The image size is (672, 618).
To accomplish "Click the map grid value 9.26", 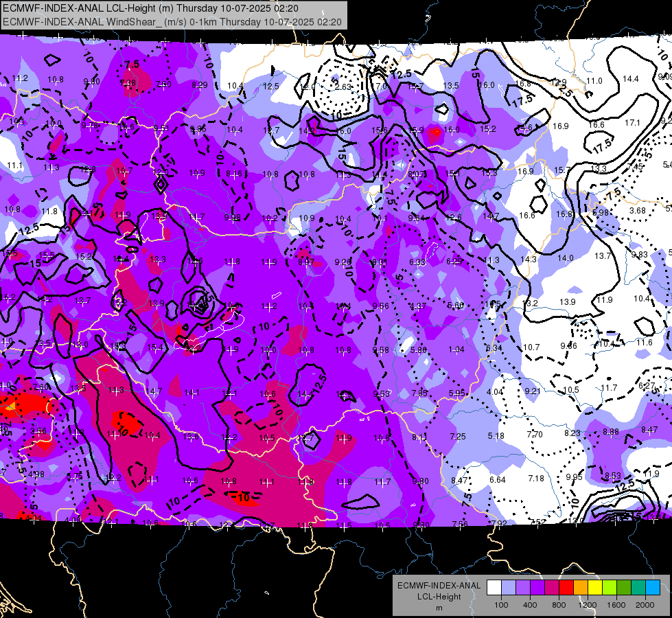I will (343, 262).
